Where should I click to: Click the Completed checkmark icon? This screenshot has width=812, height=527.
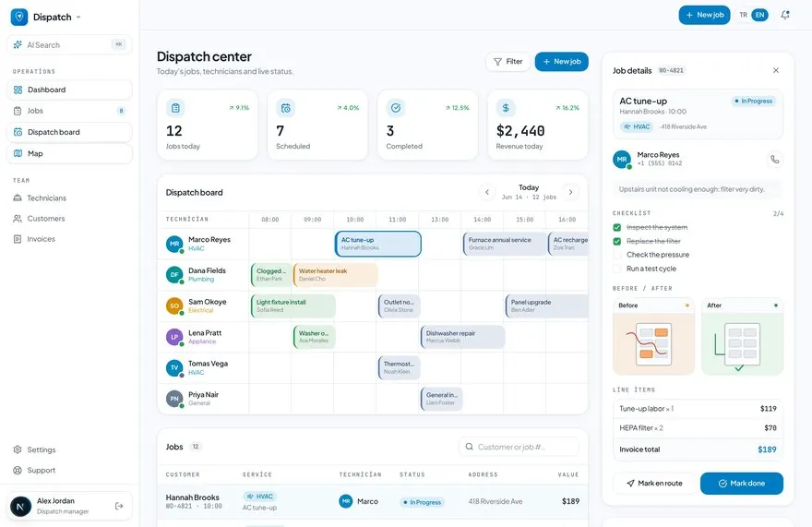tap(396, 108)
